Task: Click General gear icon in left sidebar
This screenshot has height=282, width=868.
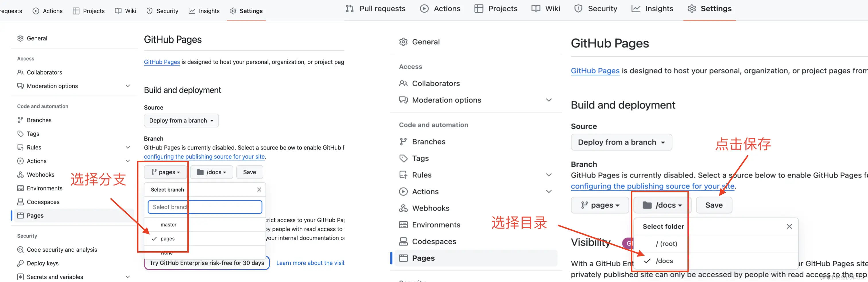Action: (x=21, y=38)
